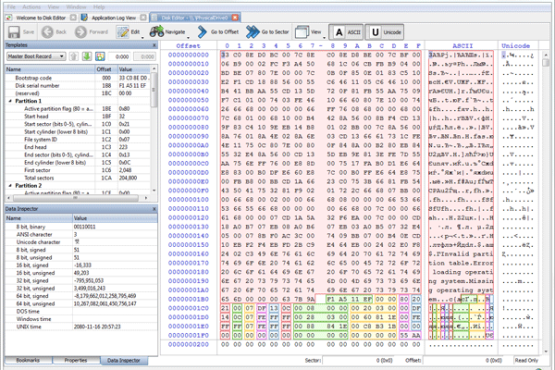The width and height of the screenshot is (555, 370).
Task: Select the Data Inspector tab
Action: tap(124, 360)
